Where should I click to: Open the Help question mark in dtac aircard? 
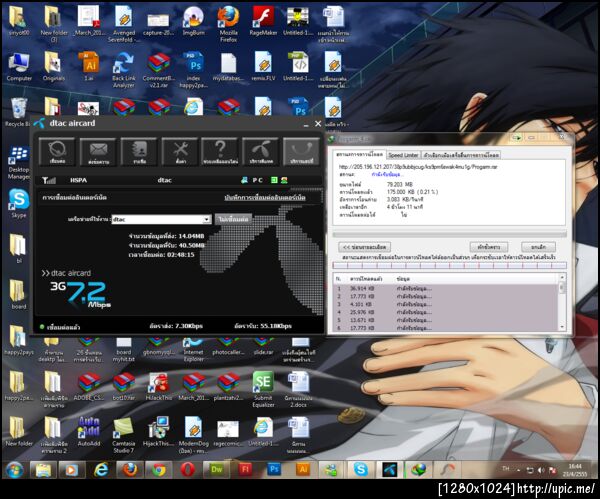tap(220, 152)
